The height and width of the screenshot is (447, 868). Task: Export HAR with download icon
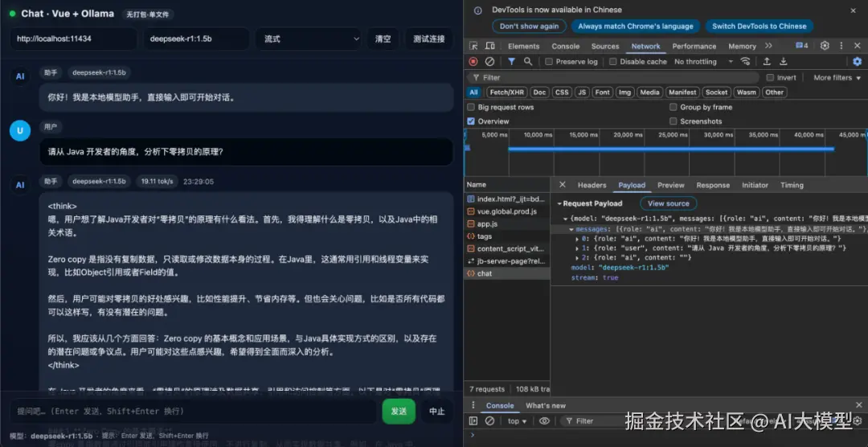coord(784,61)
